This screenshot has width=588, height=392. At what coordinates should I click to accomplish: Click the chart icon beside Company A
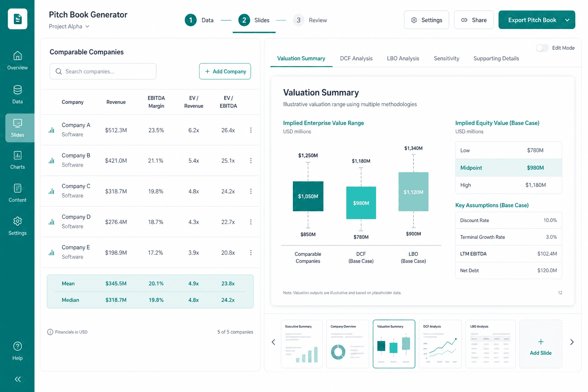(x=51, y=130)
